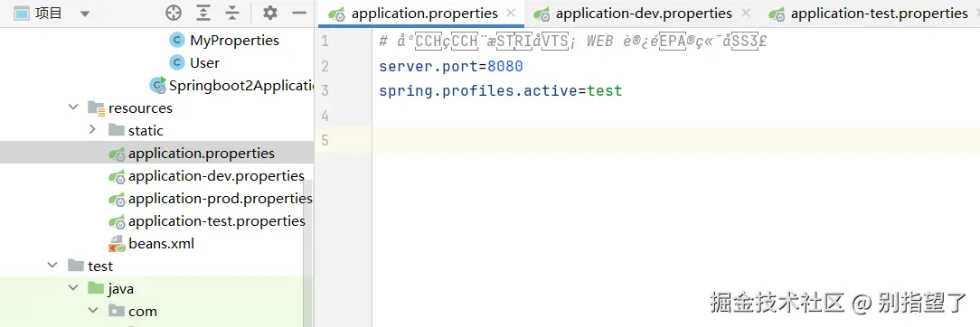Open the Project view dropdown arrow

coord(85,14)
